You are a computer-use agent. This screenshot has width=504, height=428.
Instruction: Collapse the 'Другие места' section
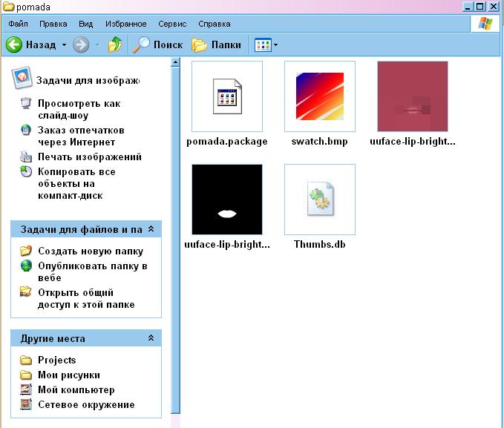point(151,338)
